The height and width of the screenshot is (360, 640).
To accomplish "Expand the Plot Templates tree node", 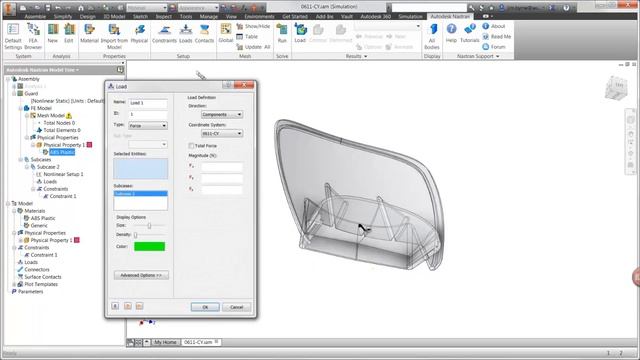I will pyautogui.click(x=14, y=284).
